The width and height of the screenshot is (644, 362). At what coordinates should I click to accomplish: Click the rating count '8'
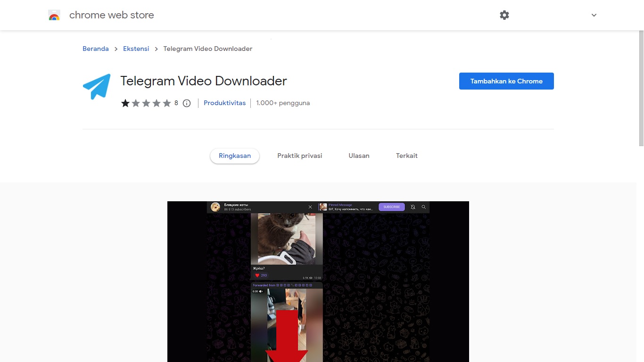(176, 103)
